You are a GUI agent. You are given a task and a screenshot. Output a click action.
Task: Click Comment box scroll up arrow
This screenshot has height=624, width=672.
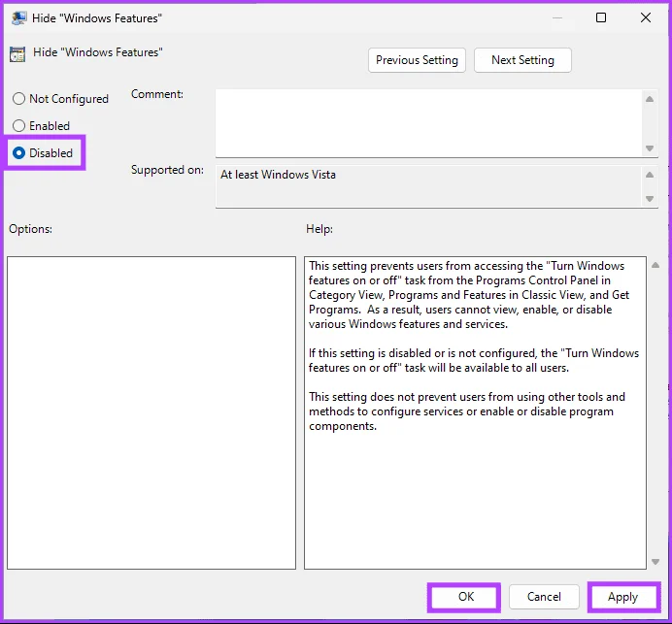pyautogui.click(x=650, y=99)
